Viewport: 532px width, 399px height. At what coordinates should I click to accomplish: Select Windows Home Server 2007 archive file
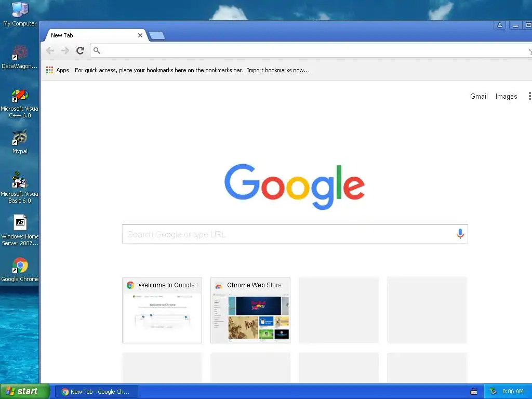pyautogui.click(x=20, y=231)
